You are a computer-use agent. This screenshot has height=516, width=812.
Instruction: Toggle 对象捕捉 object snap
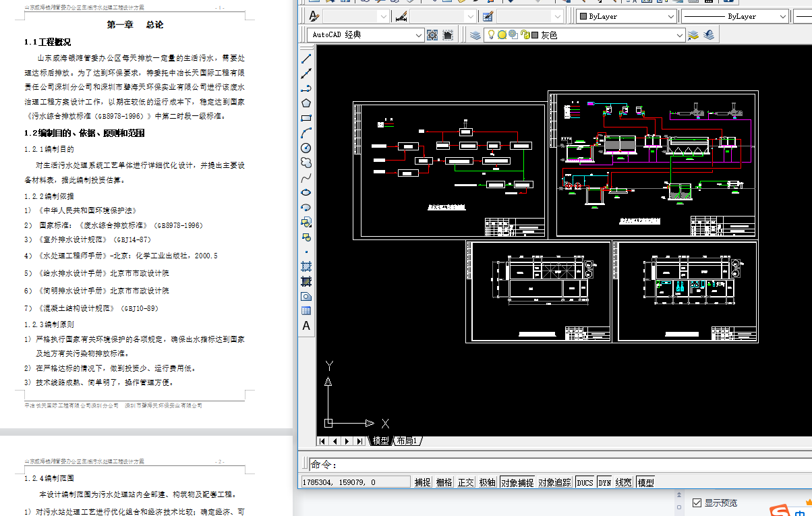pos(517,482)
